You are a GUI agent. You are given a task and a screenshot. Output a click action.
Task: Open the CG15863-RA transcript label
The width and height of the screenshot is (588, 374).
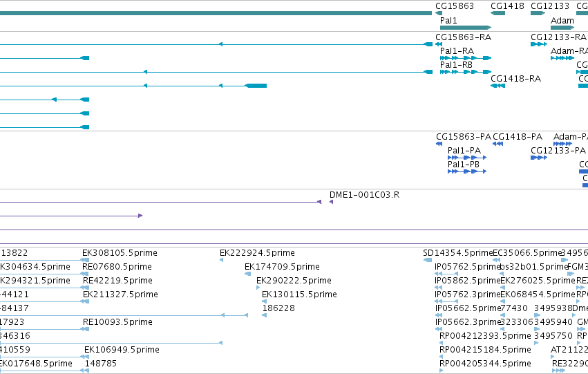[463, 37]
